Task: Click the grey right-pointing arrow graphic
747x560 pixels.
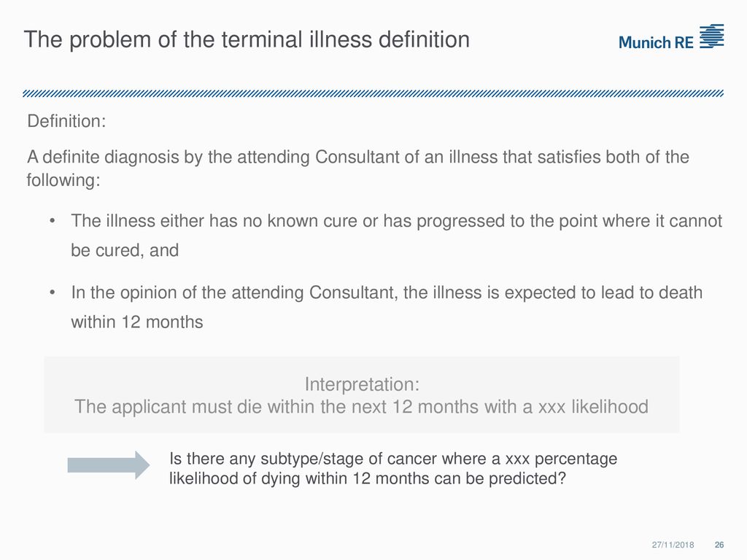Action: coord(109,464)
